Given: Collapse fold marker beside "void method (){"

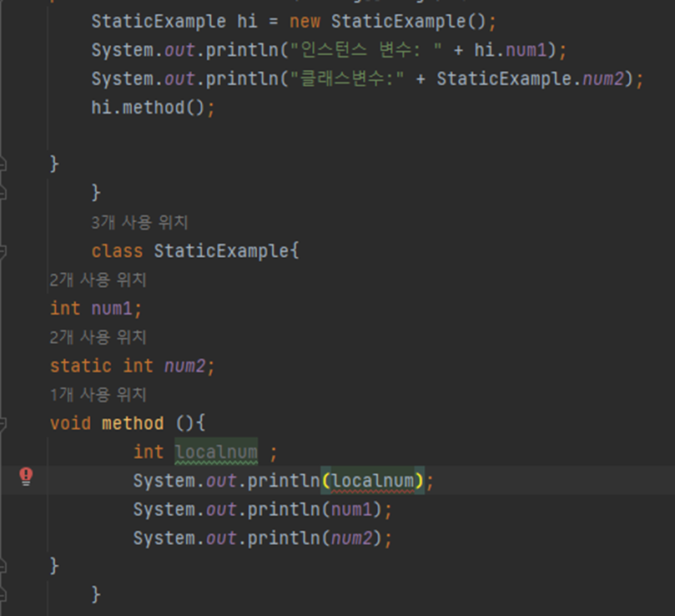Looking at the screenshot, I should 3,423.
